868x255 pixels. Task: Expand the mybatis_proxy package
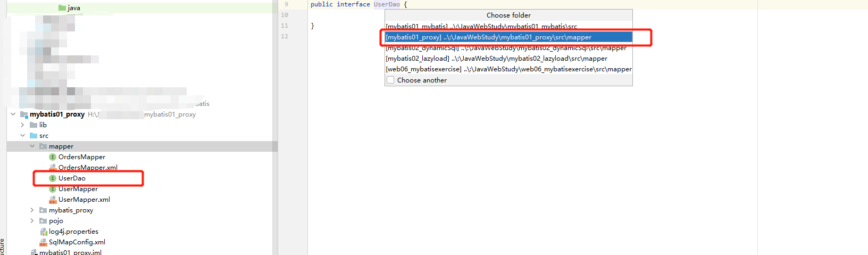(x=32, y=210)
